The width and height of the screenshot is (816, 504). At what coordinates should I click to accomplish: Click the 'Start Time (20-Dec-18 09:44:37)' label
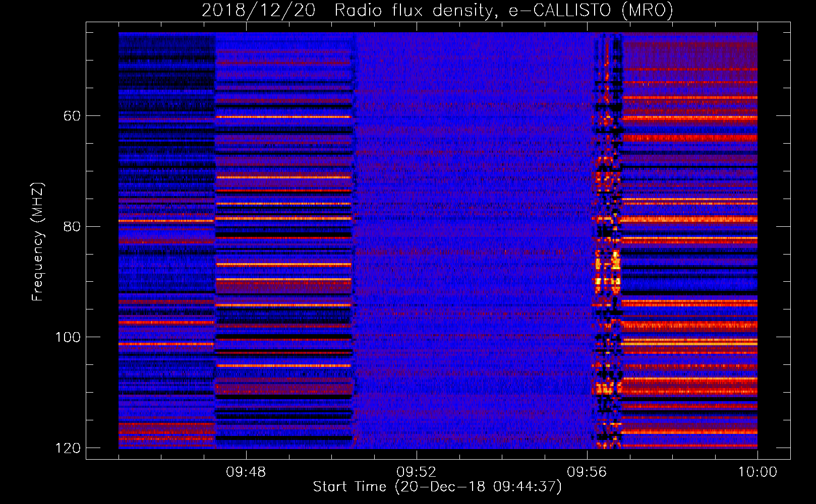(437, 487)
